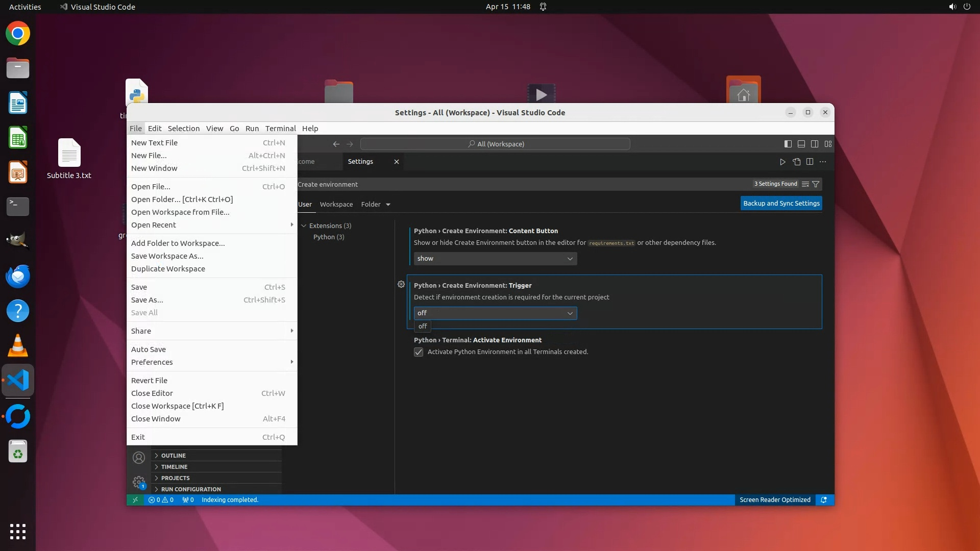
Task: Toggle primary side bar visibility icon
Action: (x=788, y=144)
